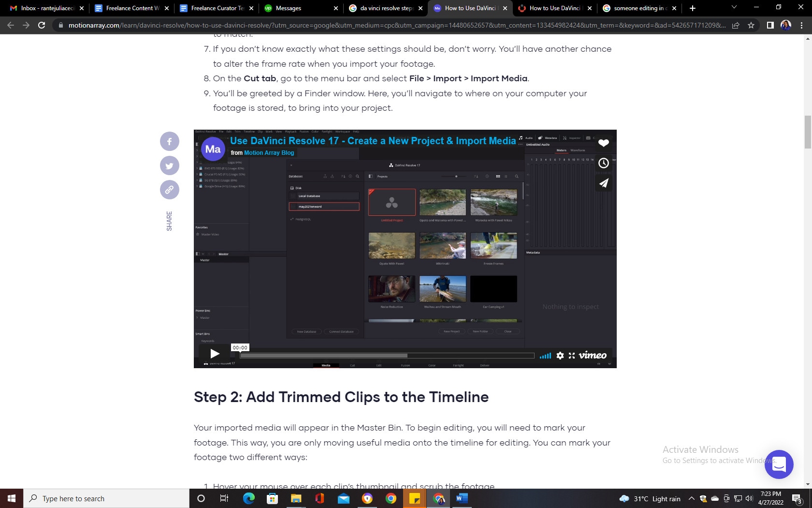Click the share page icon in address bar
Viewport: 812px width, 508px height.
(736, 25)
